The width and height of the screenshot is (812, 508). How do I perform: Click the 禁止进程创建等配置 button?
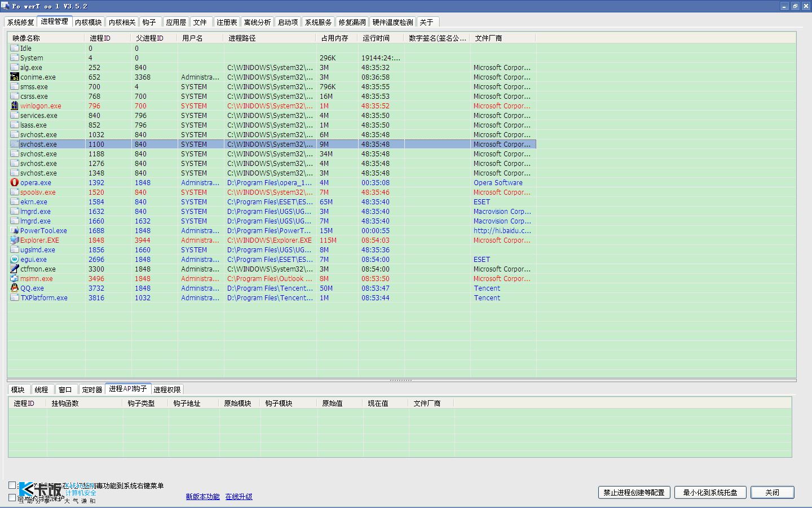pos(634,492)
